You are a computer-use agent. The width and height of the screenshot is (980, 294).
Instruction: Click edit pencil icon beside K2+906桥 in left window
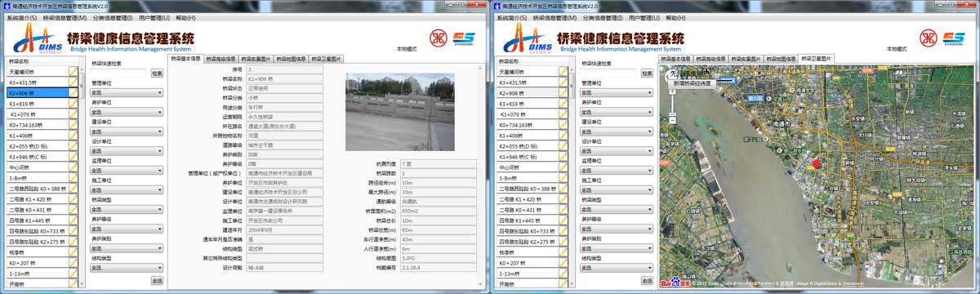pyautogui.click(x=73, y=93)
